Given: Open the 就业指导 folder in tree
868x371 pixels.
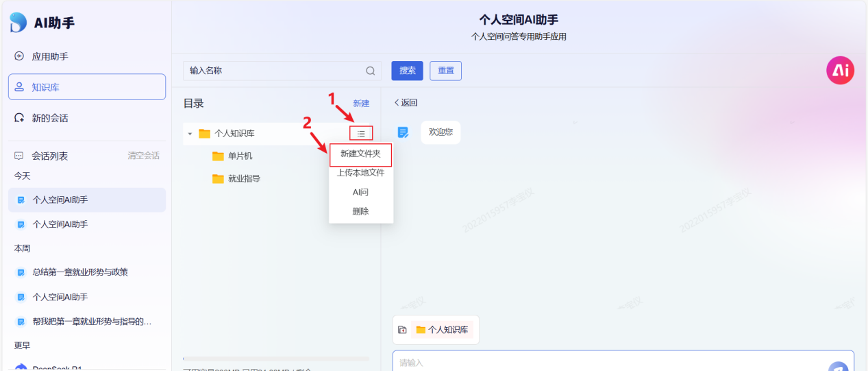Looking at the screenshot, I should pos(243,179).
